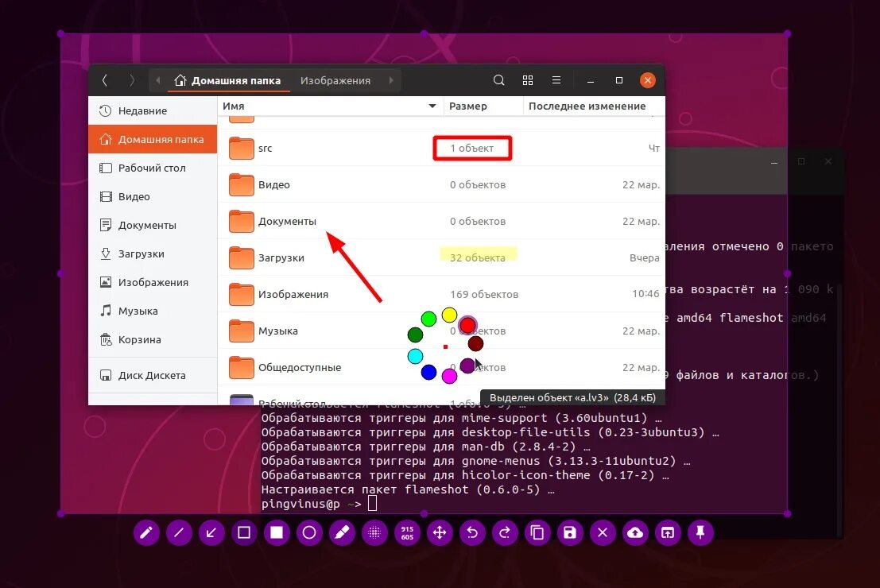
Task: Sort by the Последнее изменение column header
Action: click(x=594, y=106)
